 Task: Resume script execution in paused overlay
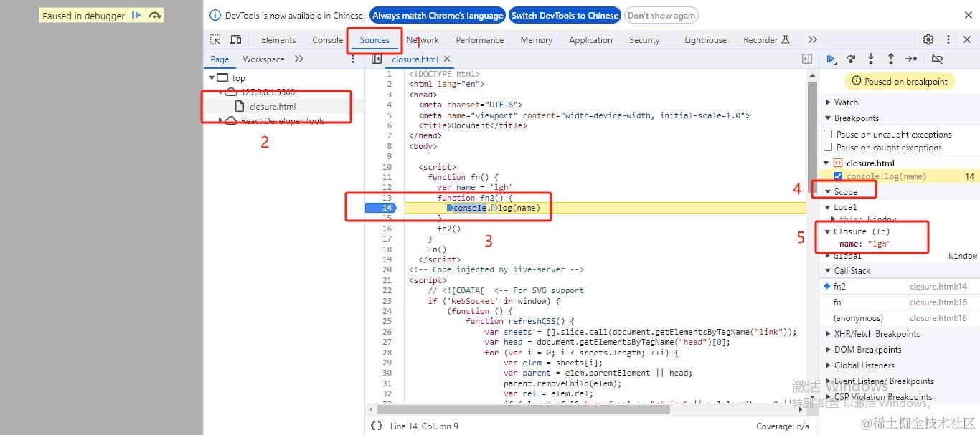point(136,15)
